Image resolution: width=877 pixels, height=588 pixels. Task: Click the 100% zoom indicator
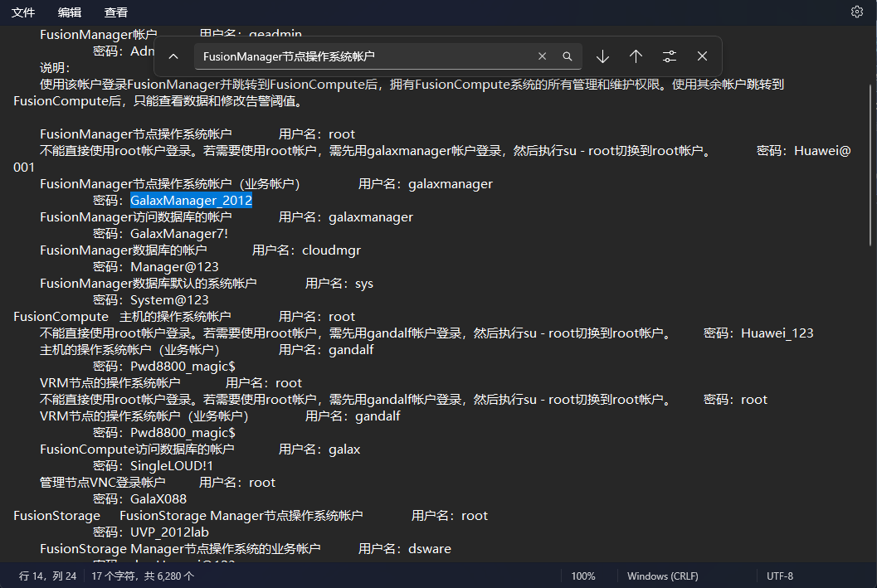(x=583, y=576)
